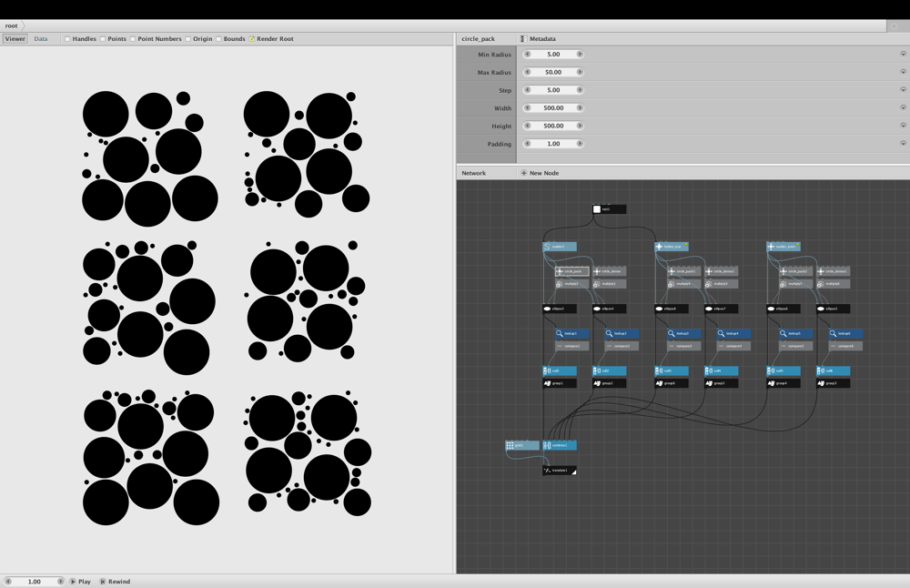
Task: Click the Max Radius 50.00 field
Action: click(x=553, y=72)
